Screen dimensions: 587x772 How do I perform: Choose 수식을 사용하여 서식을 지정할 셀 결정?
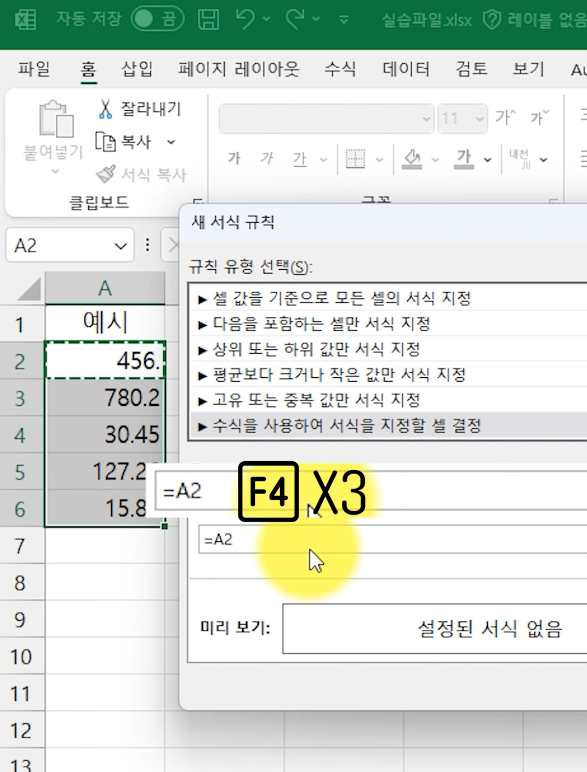(388, 426)
